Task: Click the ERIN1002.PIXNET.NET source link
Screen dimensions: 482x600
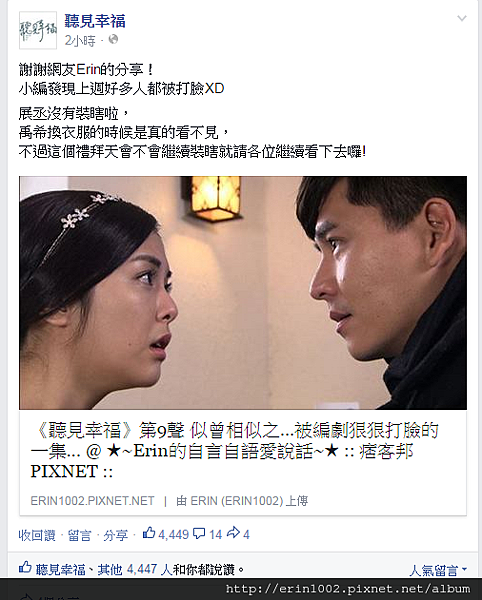Action: 93,501
